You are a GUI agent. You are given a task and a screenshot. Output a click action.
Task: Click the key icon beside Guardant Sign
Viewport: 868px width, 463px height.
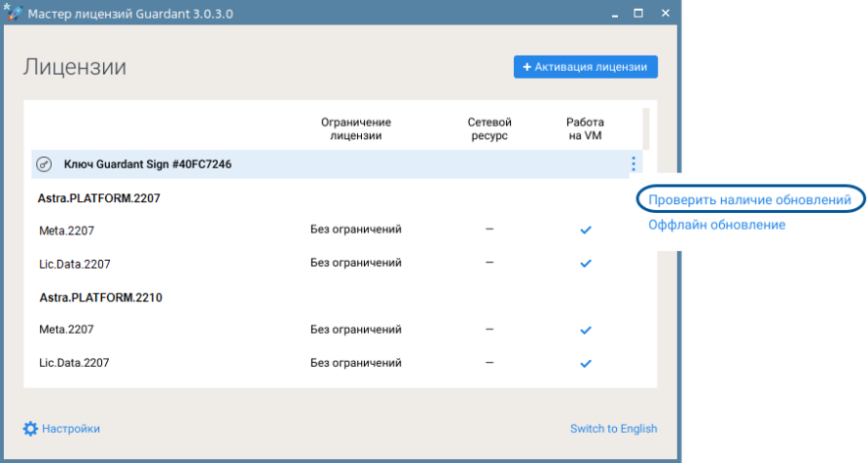[x=44, y=164]
